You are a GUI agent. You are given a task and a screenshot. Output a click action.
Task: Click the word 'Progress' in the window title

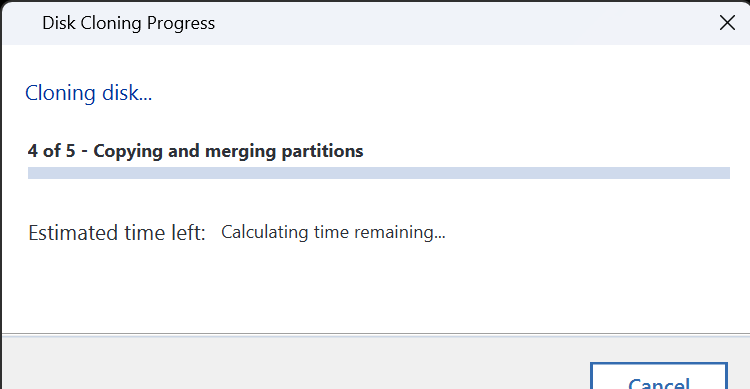point(181,24)
